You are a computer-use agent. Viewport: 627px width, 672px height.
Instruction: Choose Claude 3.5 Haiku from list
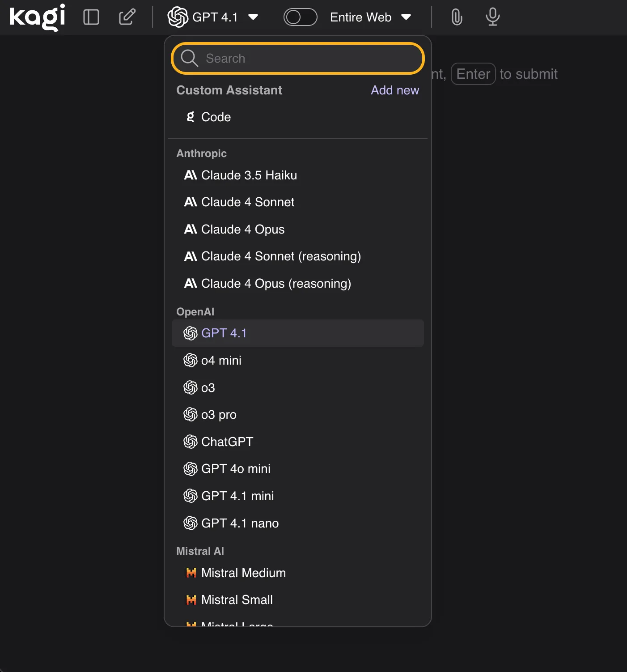(x=249, y=175)
